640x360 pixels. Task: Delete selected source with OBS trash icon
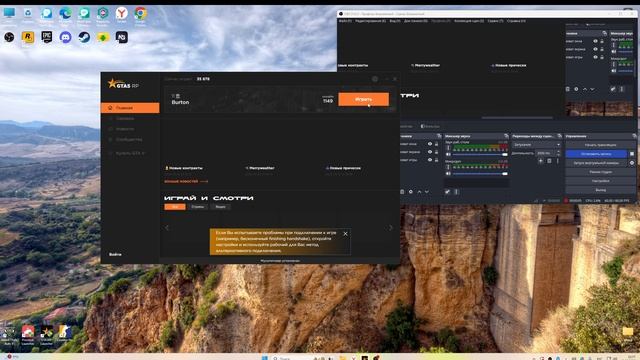click(402, 191)
